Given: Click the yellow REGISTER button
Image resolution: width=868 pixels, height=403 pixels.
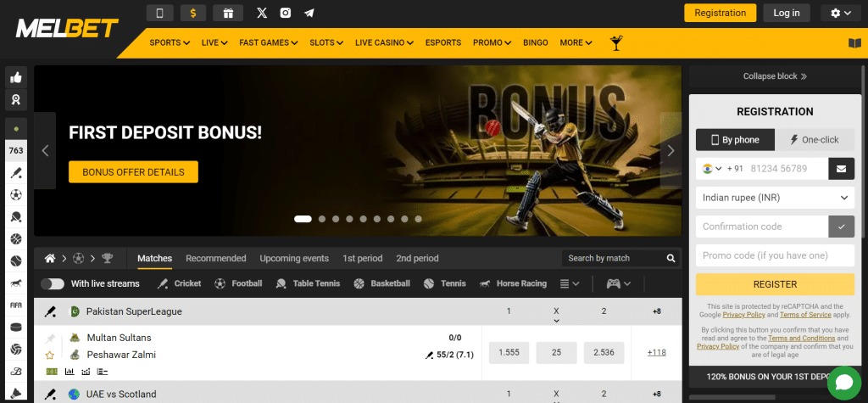Looking at the screenshot, I should click(775, 284).
